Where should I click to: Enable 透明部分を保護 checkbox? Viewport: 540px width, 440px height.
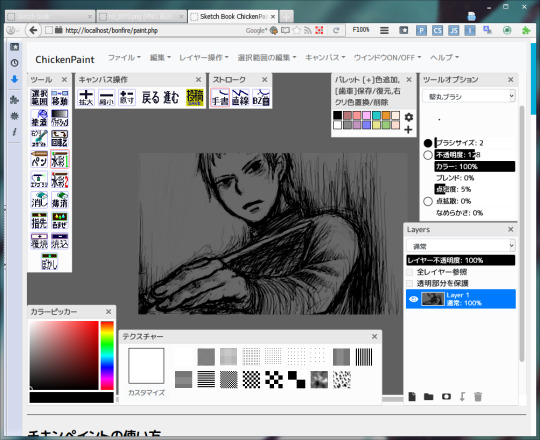point(410,283)
